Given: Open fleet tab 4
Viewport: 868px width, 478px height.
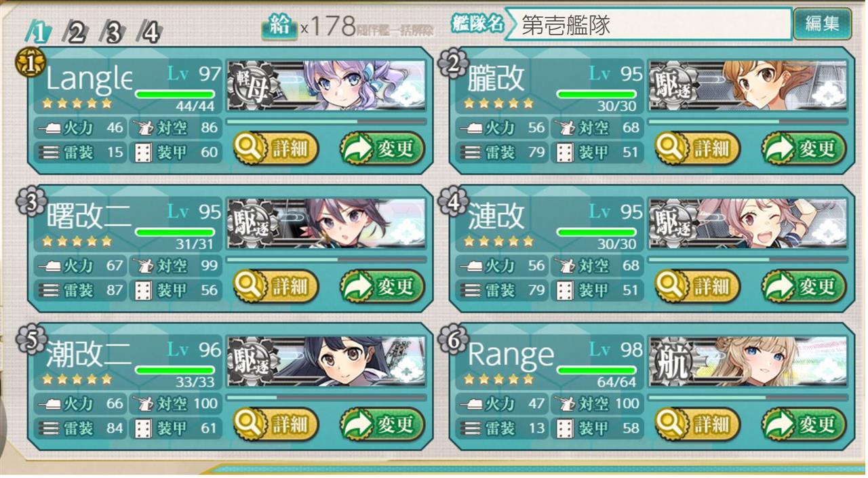Looking at the screenshot, I should (150, 31).
